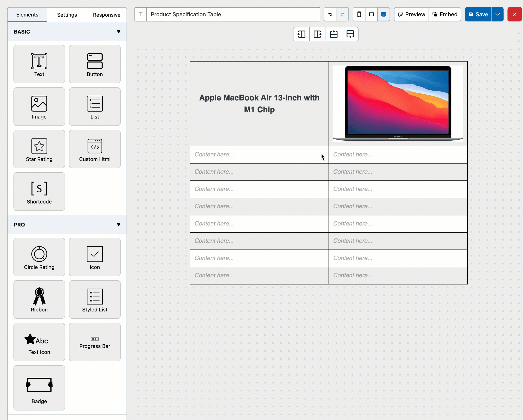Switch to the Responsive tab
This screenshot has width=523, height=420.
coord(106,15)
